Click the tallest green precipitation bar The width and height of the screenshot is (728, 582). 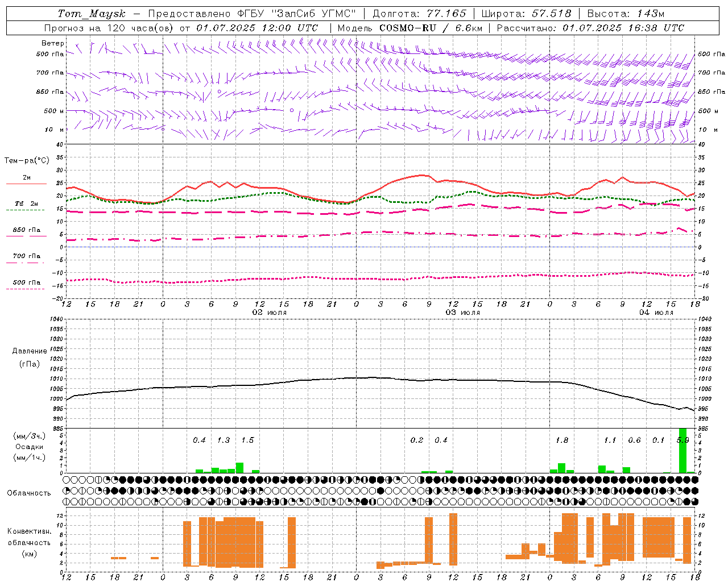pos(683,450)
